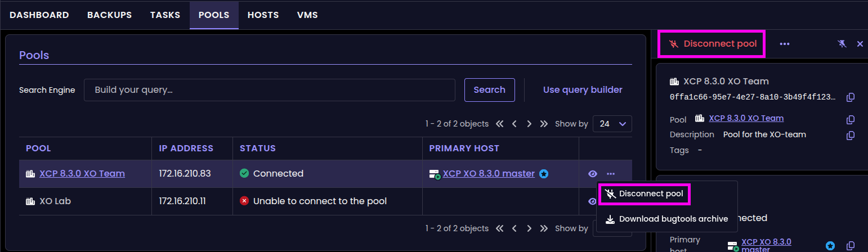This screenshot has height=252, width=868.
Task: Select Download bugtools archive from the context menu
Action: (667, 219)
